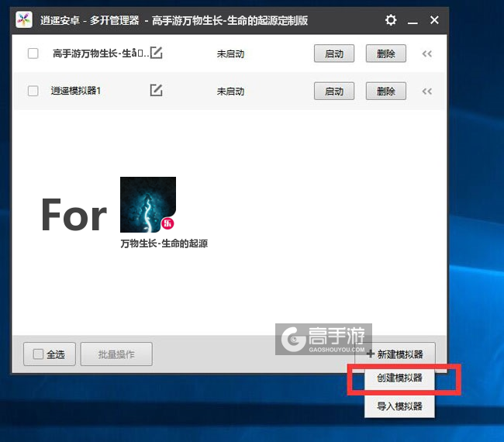Edit the name of 逍遥模拟器1
504x442 pixels.
[156, 90]
